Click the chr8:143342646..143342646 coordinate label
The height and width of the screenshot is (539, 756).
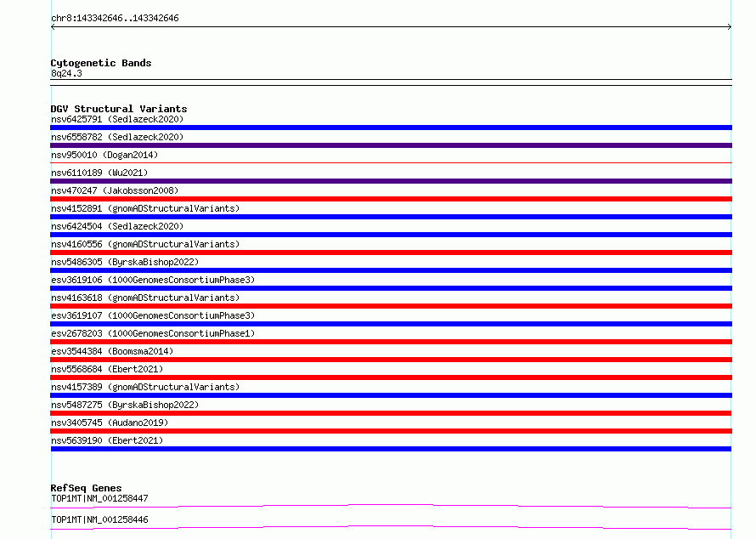click(115, 18)
